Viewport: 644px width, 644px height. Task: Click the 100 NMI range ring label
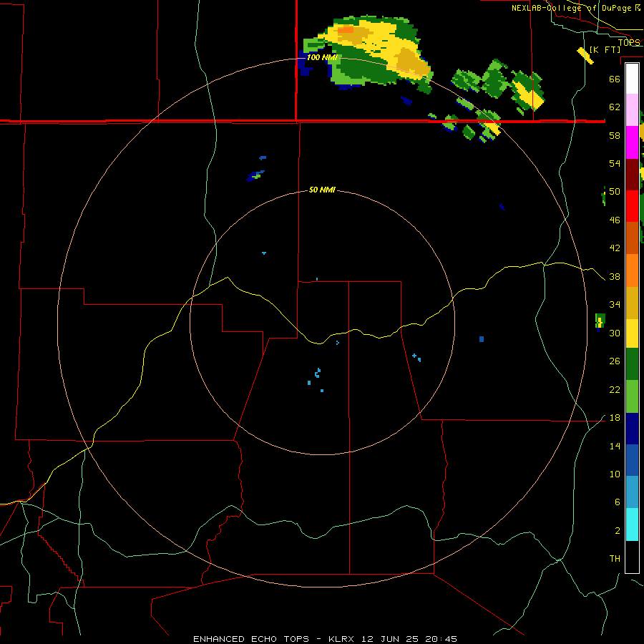point(322,57)
